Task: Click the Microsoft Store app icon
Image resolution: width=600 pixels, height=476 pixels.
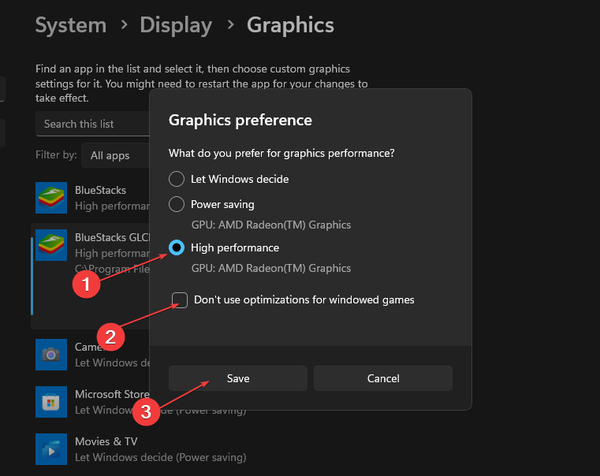Action: tap(51, 402)
